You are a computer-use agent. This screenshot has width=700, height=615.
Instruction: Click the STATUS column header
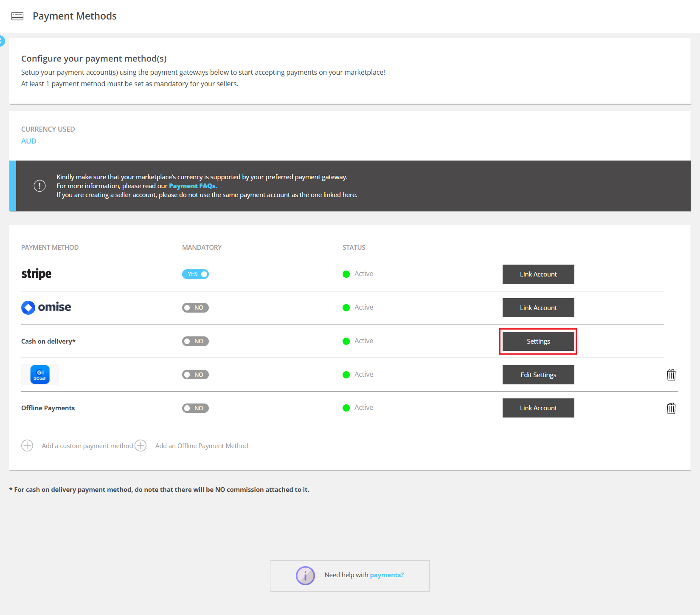(354, 248)
